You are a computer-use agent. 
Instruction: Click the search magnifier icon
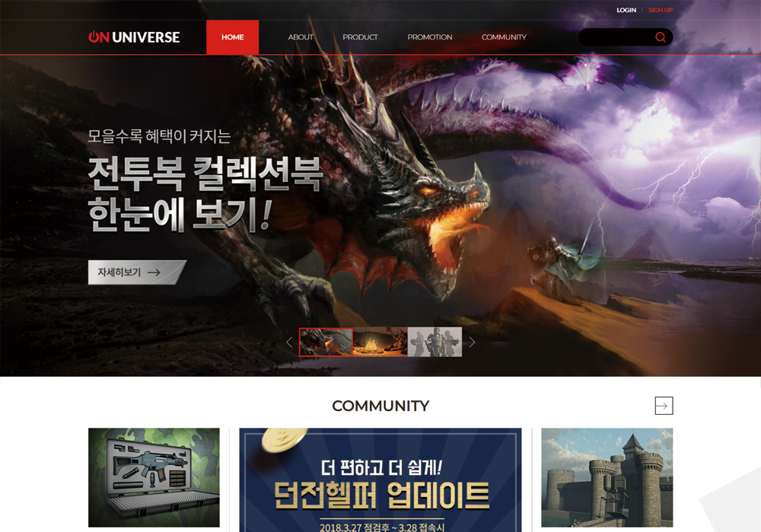(x=660, y=37)
